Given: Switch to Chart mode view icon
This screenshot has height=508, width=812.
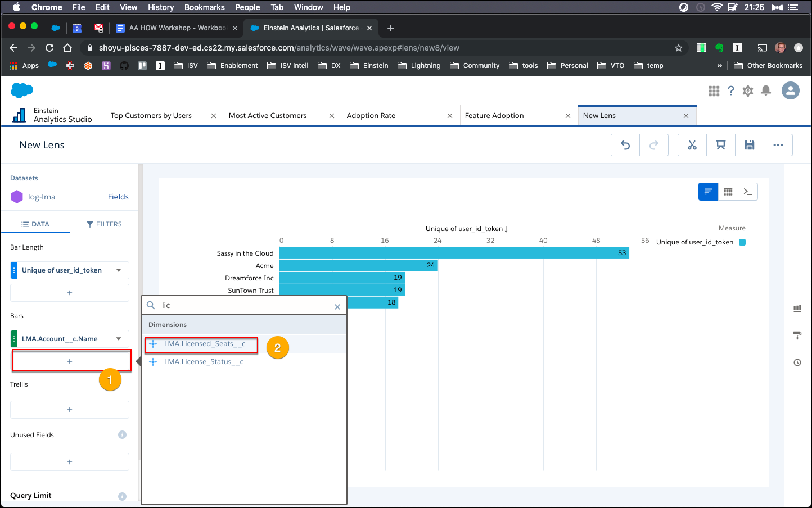Looking at the screenshot, I should (709, 192).
